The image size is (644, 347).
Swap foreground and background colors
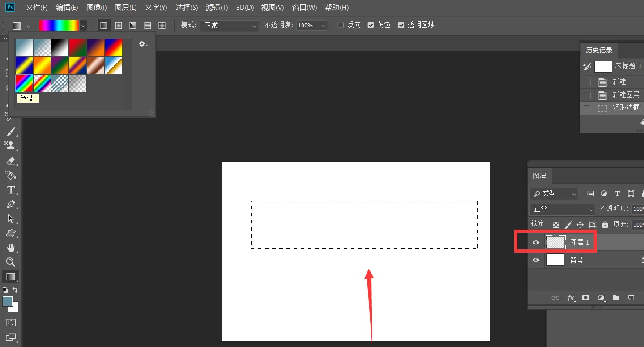coord(15,290)
